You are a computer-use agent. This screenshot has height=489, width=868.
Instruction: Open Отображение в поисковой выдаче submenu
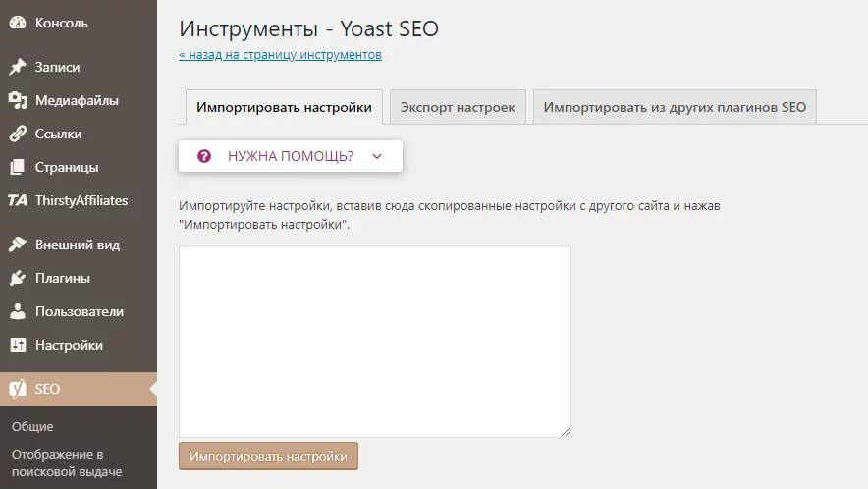click(x=67, y=462)
